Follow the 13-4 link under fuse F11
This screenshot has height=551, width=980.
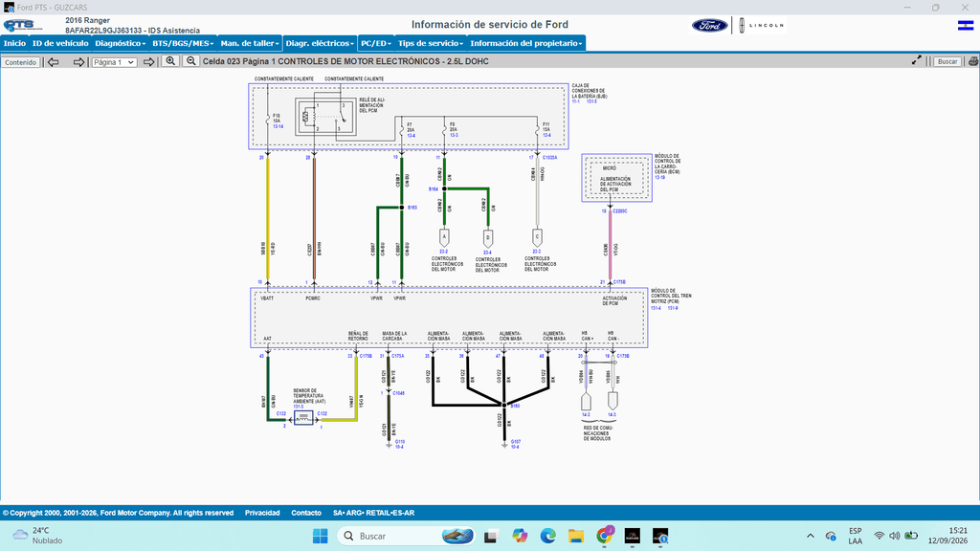546,135
